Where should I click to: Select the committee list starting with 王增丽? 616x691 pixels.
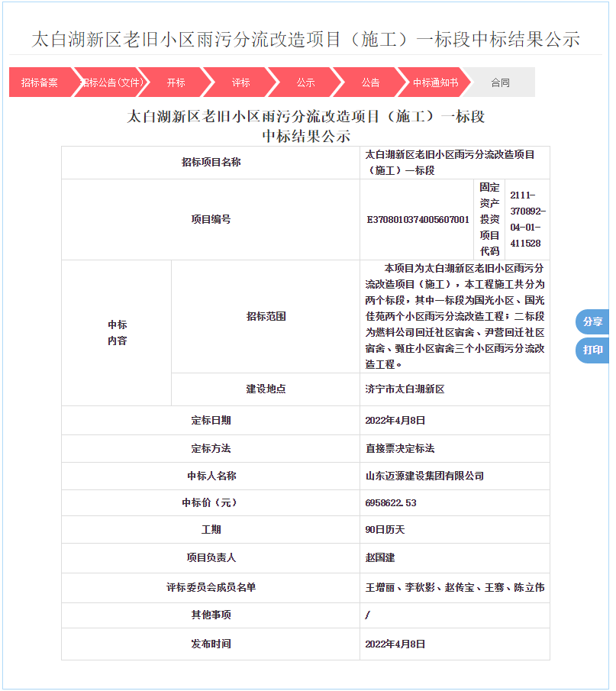pyautogui.click(x=455, y=587)
